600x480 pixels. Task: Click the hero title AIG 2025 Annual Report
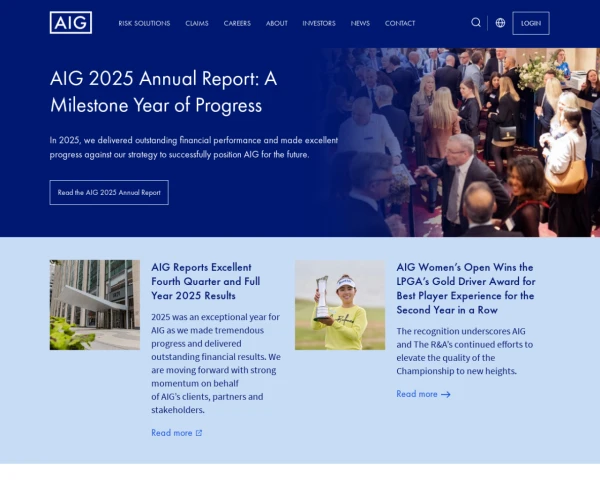coord(163,92)
